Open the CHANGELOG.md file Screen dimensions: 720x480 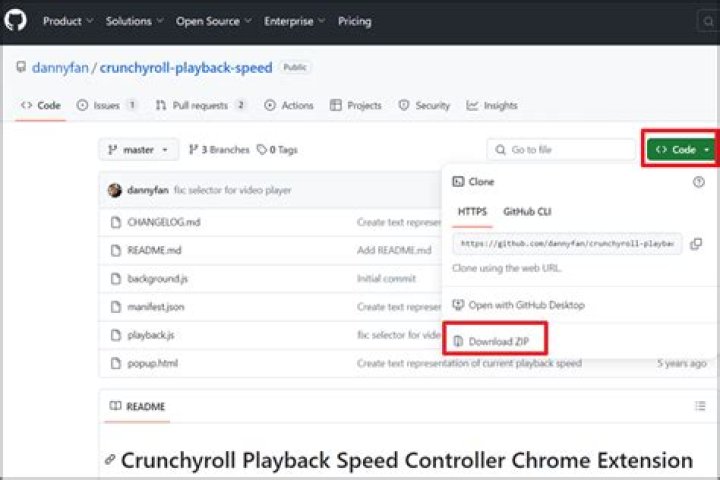pos(163,222)
